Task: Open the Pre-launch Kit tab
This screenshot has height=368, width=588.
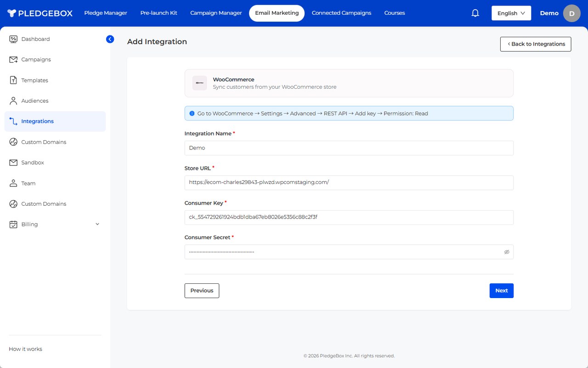Action: pyautogui.click(x=158, y=13)
